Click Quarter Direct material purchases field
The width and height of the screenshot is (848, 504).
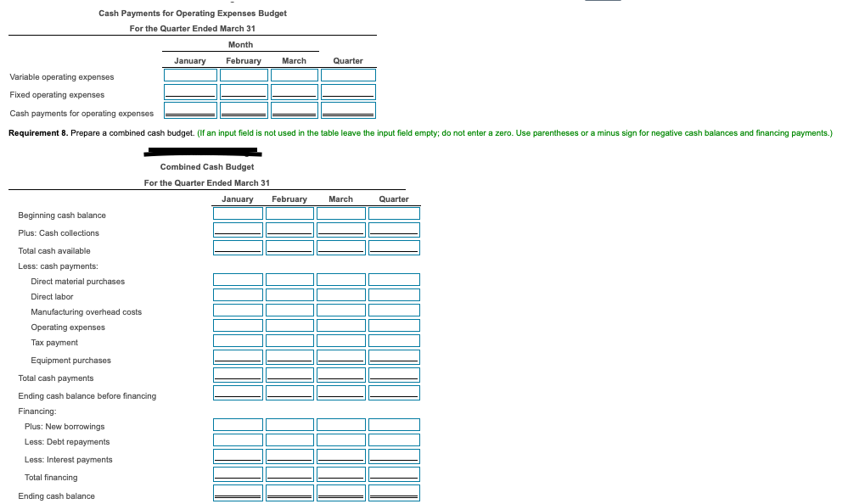click(x=394, y=280)
